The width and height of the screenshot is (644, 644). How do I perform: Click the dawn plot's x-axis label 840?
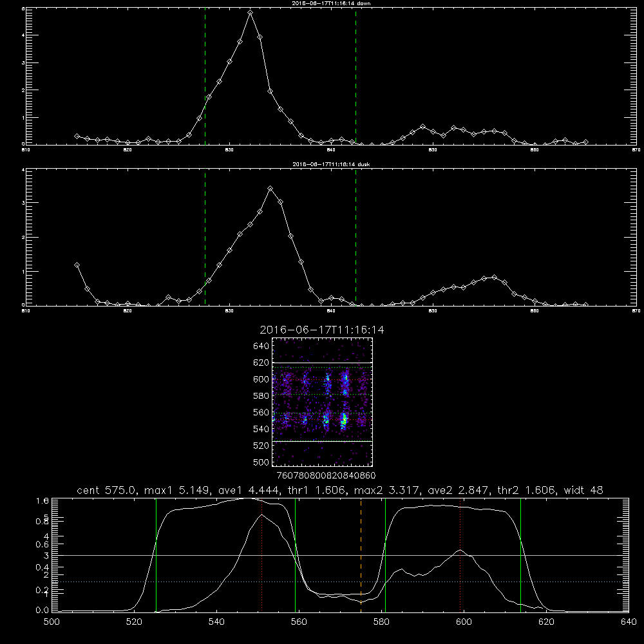coord(331,150)
